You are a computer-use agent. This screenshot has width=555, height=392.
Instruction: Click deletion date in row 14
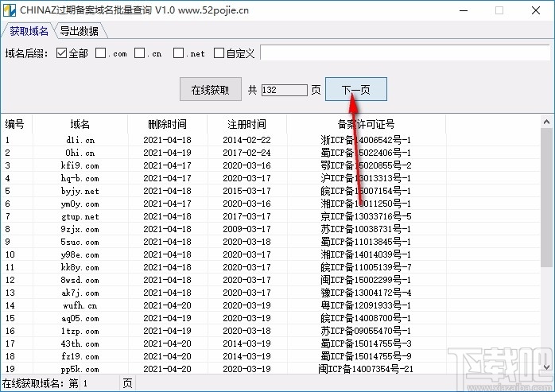coord(167,305)
